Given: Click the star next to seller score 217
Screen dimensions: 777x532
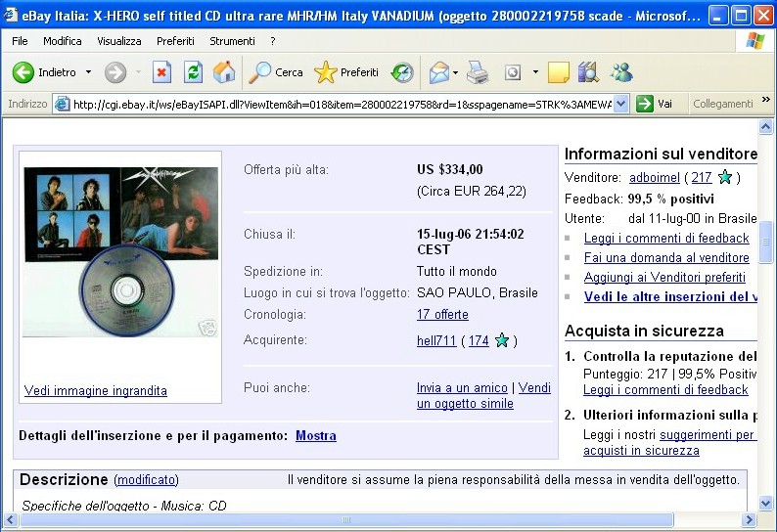Looking at the screenshot, I should coord(725,177).
